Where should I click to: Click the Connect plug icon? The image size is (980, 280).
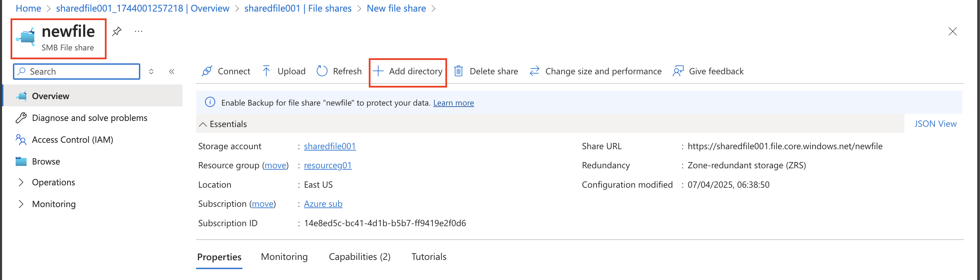(x=207, y=71)
